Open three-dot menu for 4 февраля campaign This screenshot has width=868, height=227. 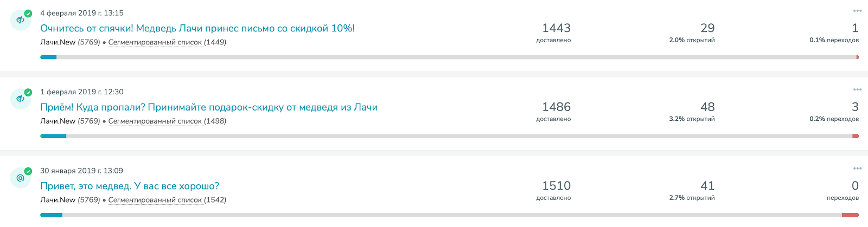(x=857, y=11)
